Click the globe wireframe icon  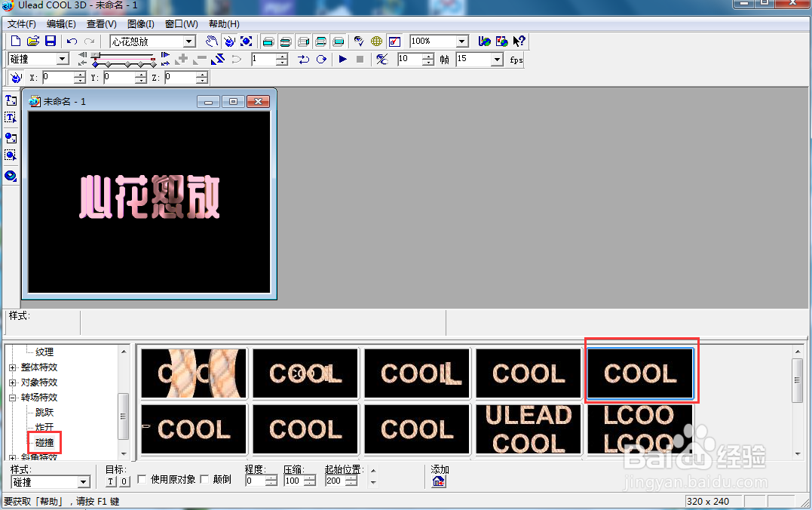(376, 41)
